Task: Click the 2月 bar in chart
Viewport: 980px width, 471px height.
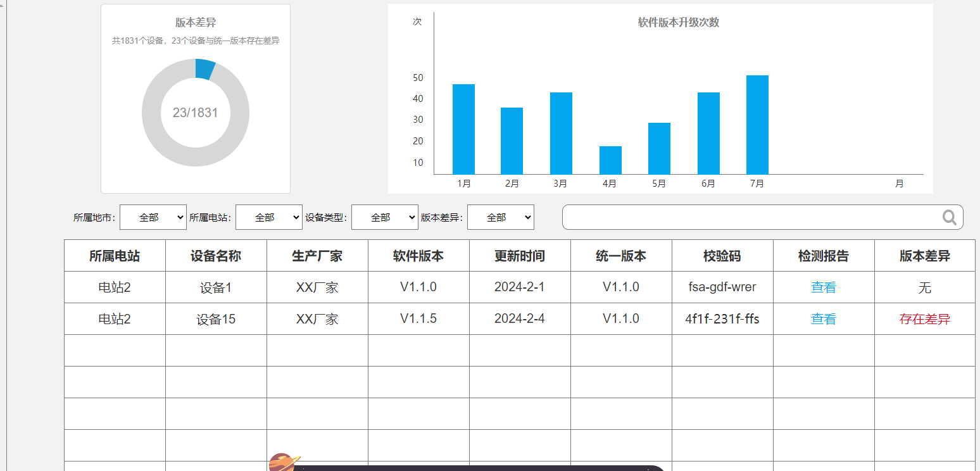Action: 512,141
